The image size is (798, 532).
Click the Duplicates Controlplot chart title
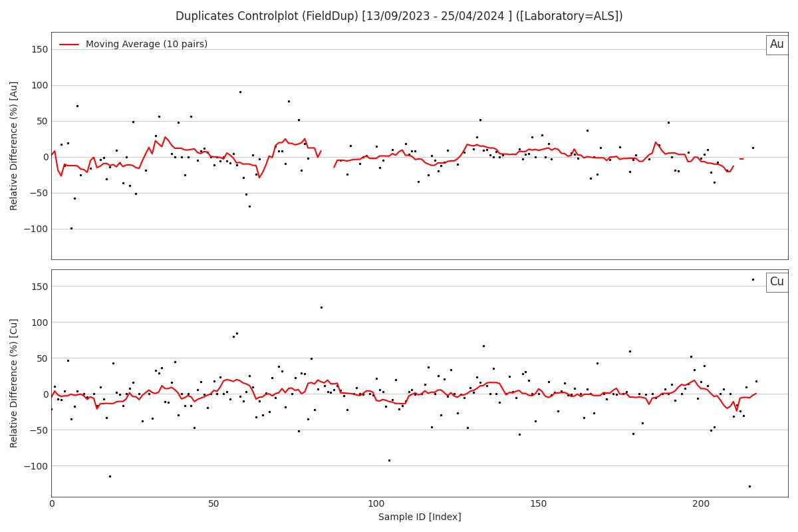point(399,16)
